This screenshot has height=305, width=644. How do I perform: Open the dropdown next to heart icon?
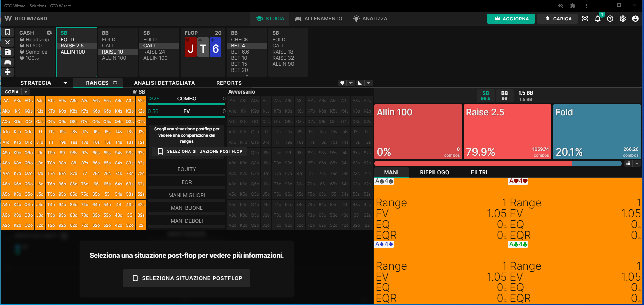point(351,83)
